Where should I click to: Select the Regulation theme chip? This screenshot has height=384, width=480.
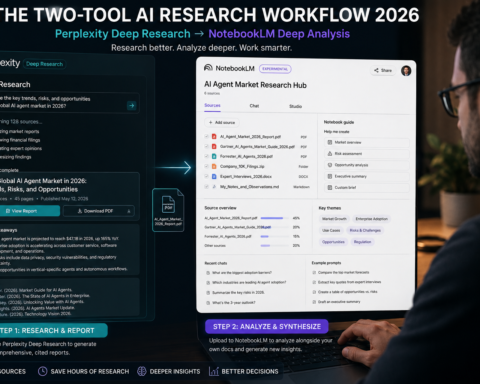(362, 242)
